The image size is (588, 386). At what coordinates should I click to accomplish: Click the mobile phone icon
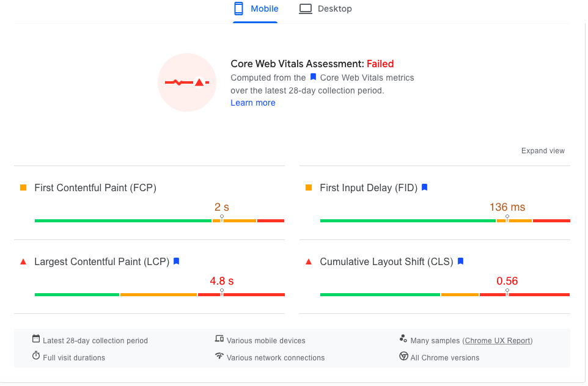(x=239, y=9)
